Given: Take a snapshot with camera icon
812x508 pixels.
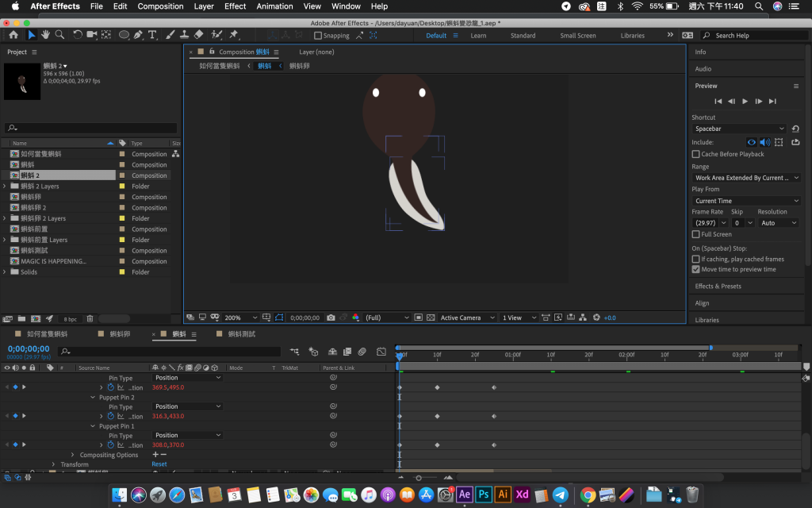Looking at the screenshot, I should [x=331, y=317].
